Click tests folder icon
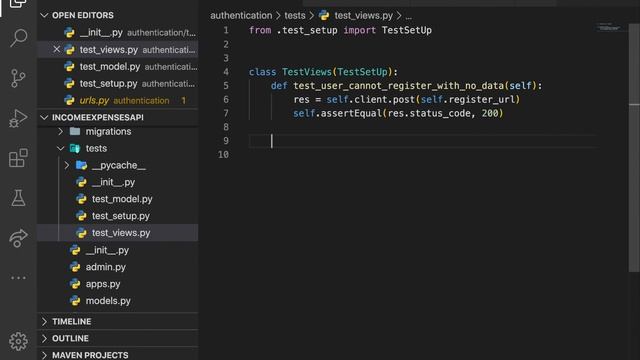The image size is (640, 360). 75,149
